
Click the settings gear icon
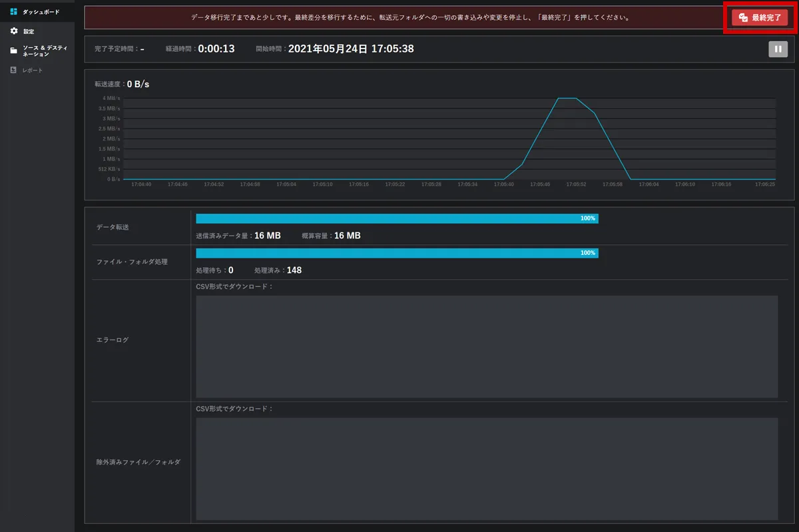[13, 31]
